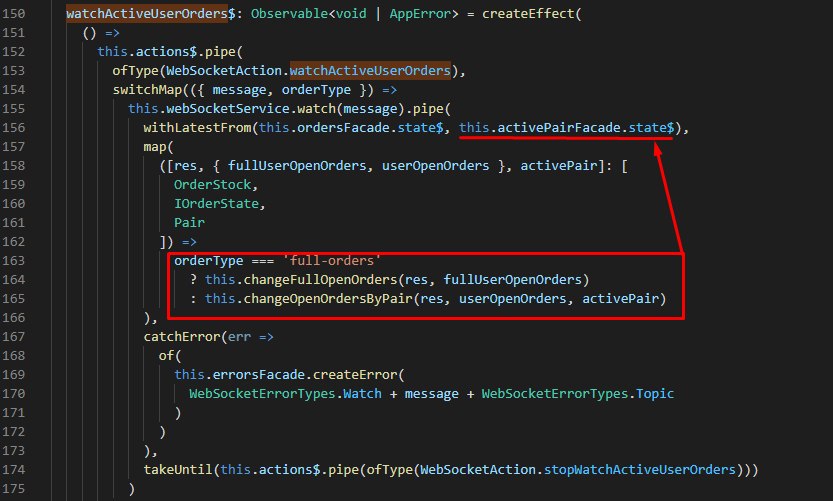The image size is (833, 501).
Task: Click line number 156 in the gutter
Action: [13, 128]
